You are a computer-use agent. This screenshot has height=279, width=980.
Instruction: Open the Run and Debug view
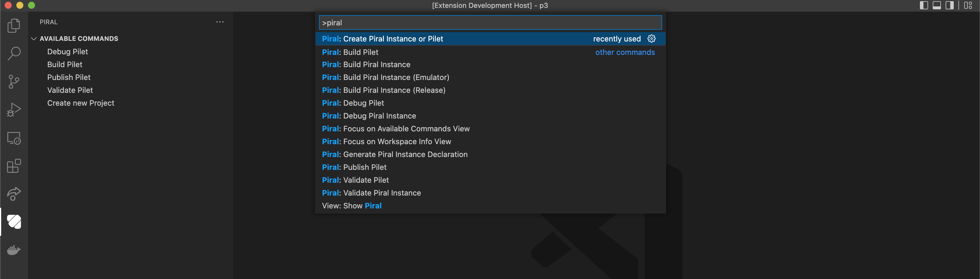pyautogui.click(x=14, y=110)
